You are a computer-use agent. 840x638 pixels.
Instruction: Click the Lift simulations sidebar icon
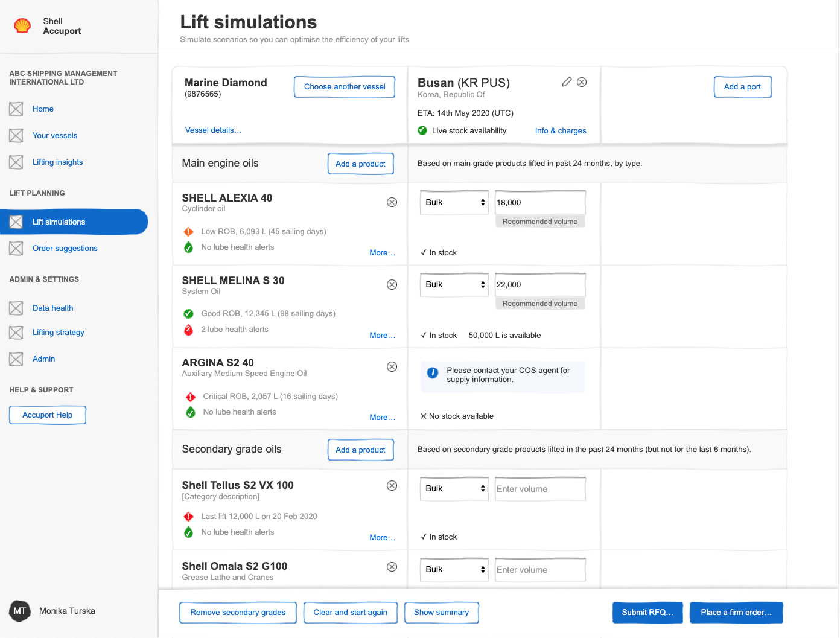[16, 222]
